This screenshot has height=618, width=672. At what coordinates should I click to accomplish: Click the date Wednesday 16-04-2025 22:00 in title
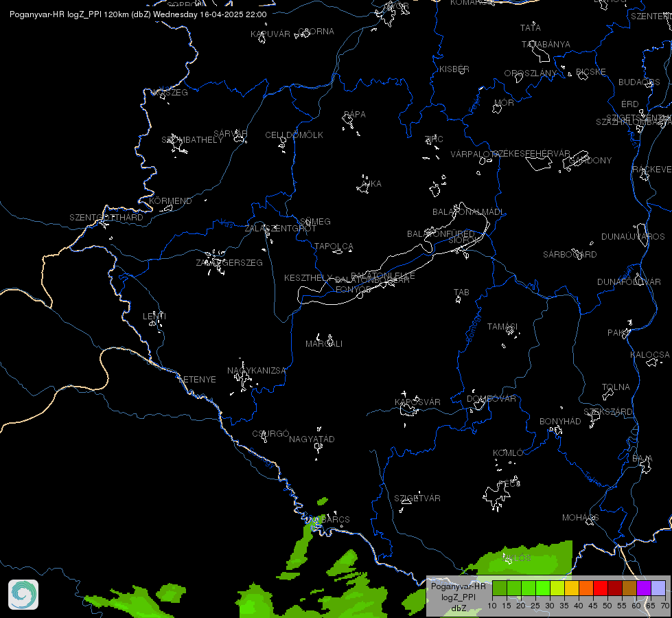209,14
